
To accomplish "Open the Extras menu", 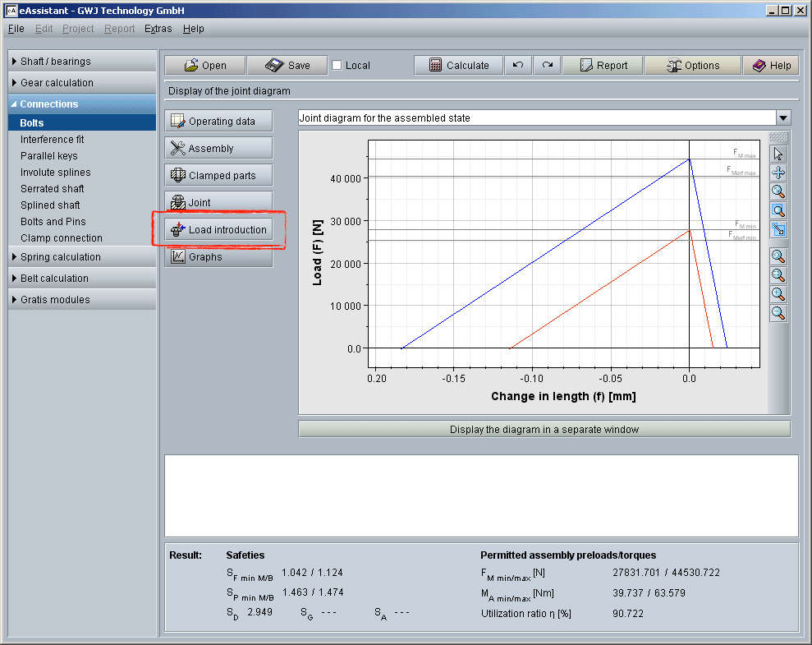I will coord(158,29).
